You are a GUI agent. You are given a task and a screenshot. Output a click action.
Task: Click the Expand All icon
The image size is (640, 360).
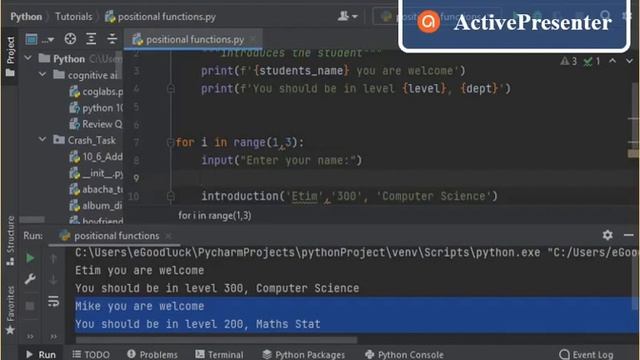click(91, 39)
